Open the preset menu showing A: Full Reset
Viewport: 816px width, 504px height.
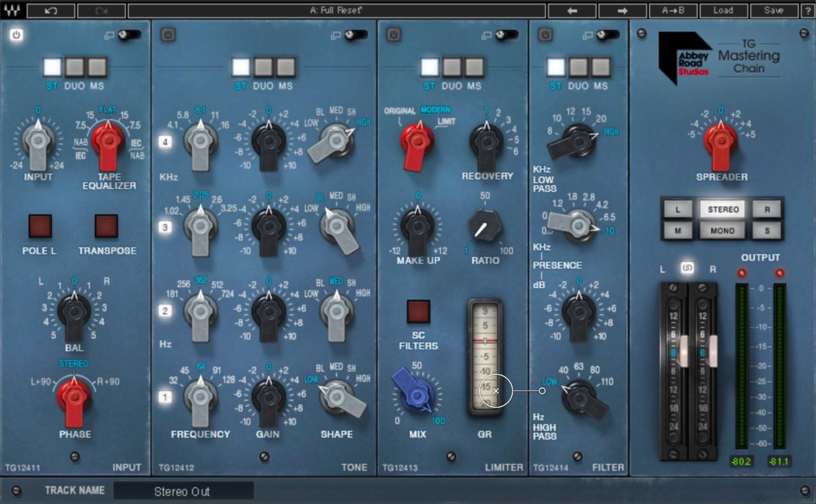pos(336,10)
